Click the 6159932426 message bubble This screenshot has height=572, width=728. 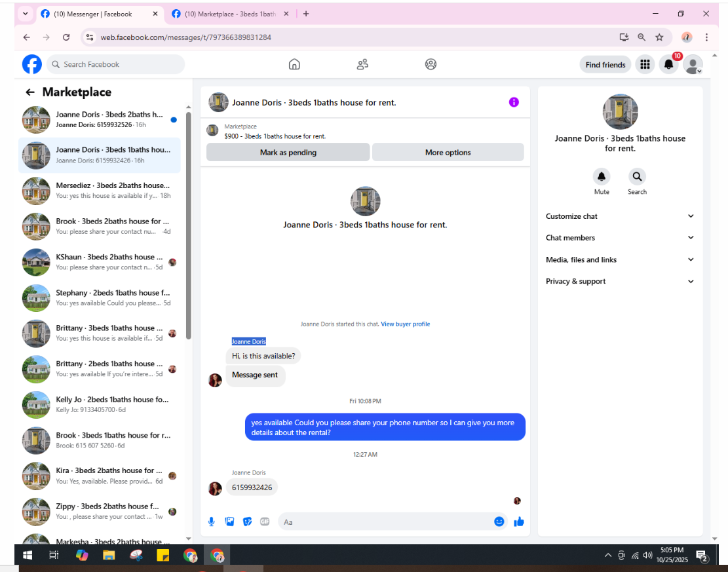coord(252,487)
